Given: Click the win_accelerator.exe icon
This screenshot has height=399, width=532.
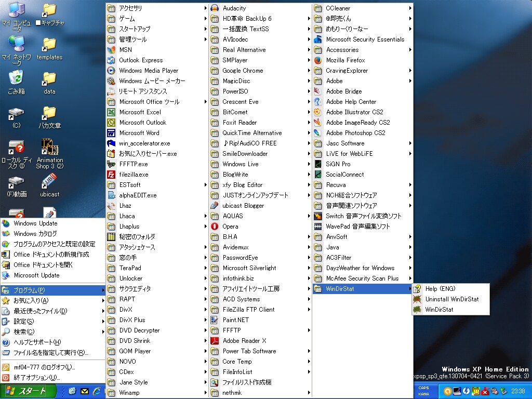Looking at the screenshot, I should [x=111, y=143].
